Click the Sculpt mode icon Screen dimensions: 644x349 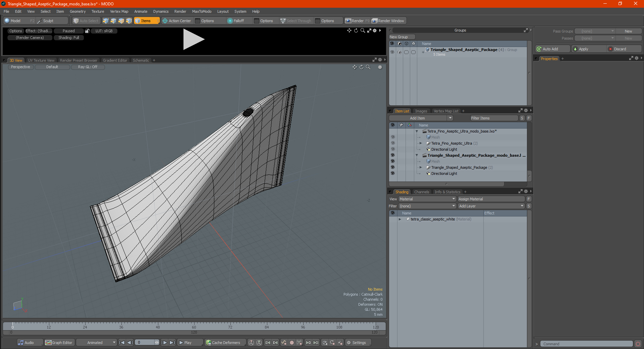coord(40,21)
